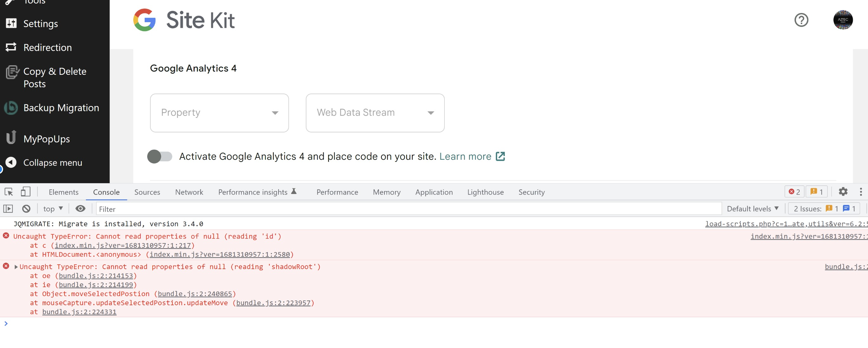Click the errors counter showing 2
Screen dimensions: 868x348
click(x=794, y=191)
